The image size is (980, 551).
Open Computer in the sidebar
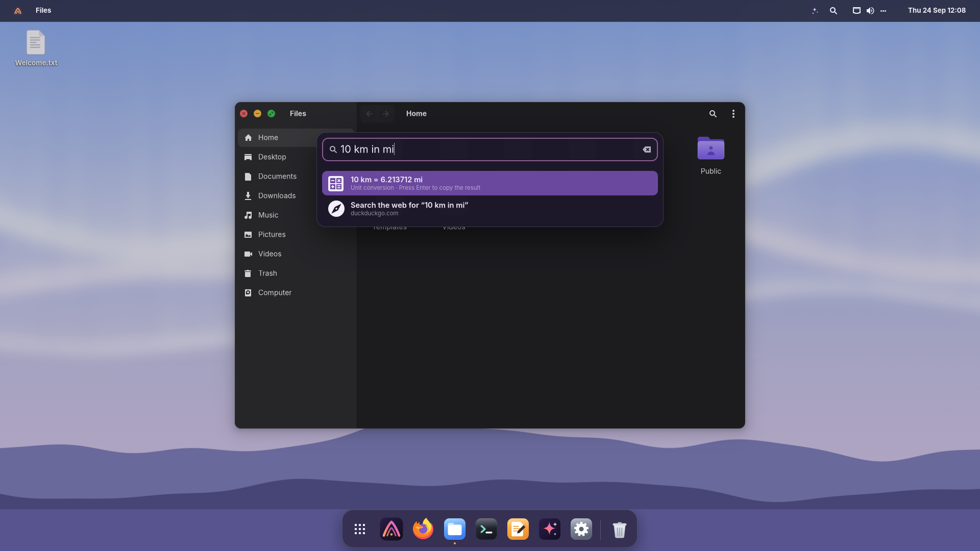pyautogui.click(x=296, y=293)
